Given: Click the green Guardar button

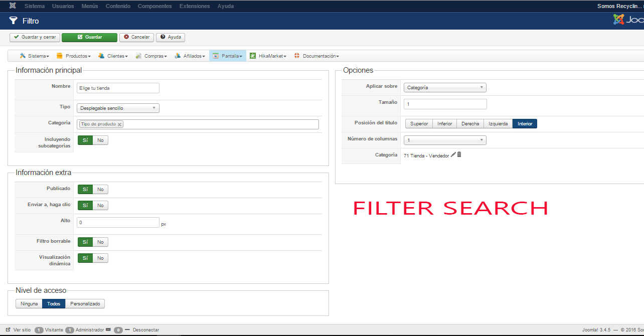Looking at the screenshot, I should [89, 37].
